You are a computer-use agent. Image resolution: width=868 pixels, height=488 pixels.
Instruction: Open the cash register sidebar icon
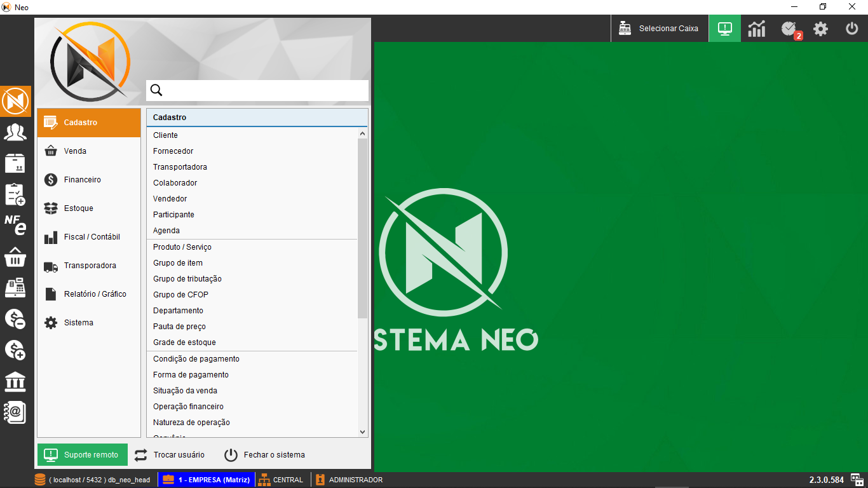pos(15,288)
